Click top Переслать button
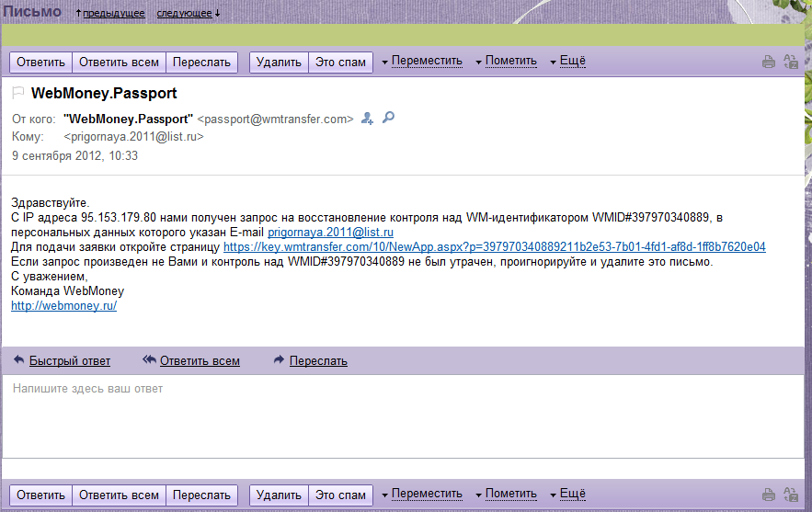Screen dimensions: 812x512 tap(201, 63)
